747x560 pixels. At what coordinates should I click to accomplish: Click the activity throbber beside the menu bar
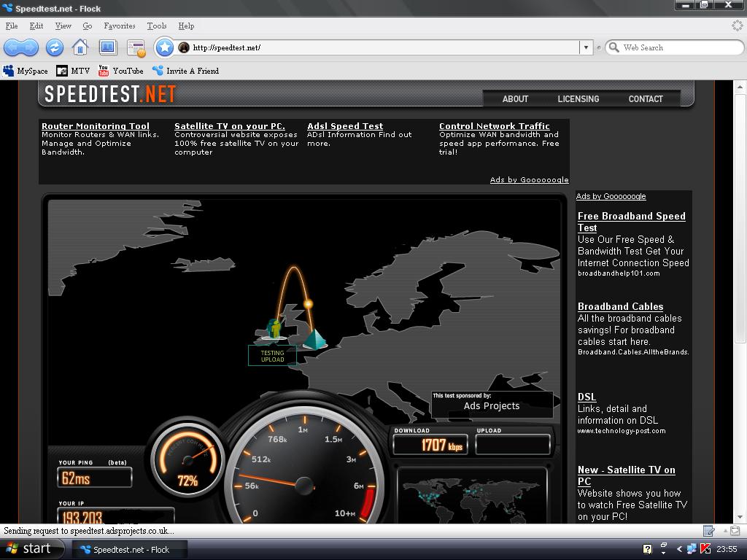[738, 26]
